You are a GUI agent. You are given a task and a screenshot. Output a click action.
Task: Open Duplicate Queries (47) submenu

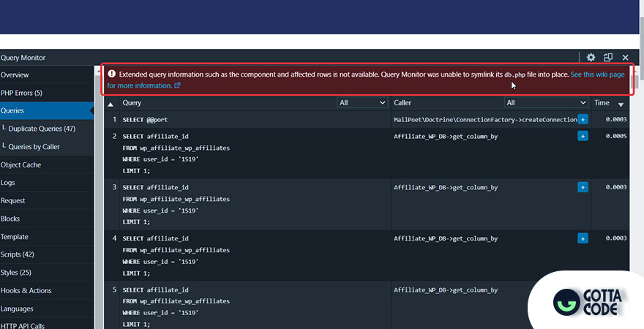point(46,129)
